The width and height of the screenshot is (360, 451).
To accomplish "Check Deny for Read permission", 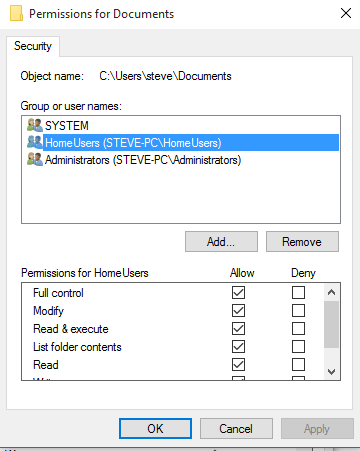I will click(x=298, y=365).
